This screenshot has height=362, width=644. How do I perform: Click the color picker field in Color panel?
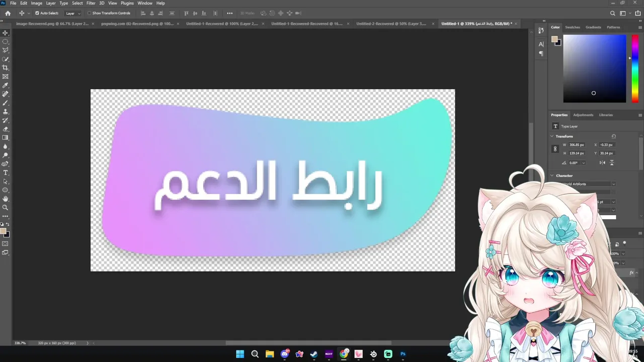[x=595, y=68]
